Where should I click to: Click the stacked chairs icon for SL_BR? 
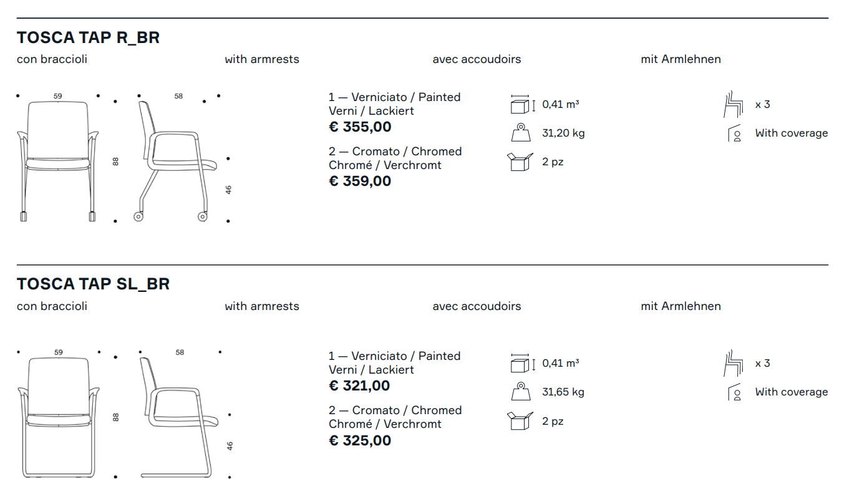(x=733, y=363)
